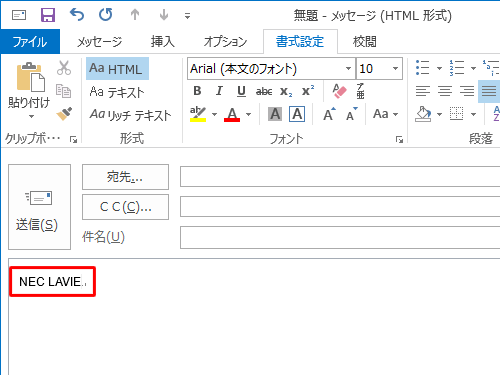The height and width of the screenshot is (375, 500).
Task: Apply yellow text highlight color
Action: tap(198, 114)
